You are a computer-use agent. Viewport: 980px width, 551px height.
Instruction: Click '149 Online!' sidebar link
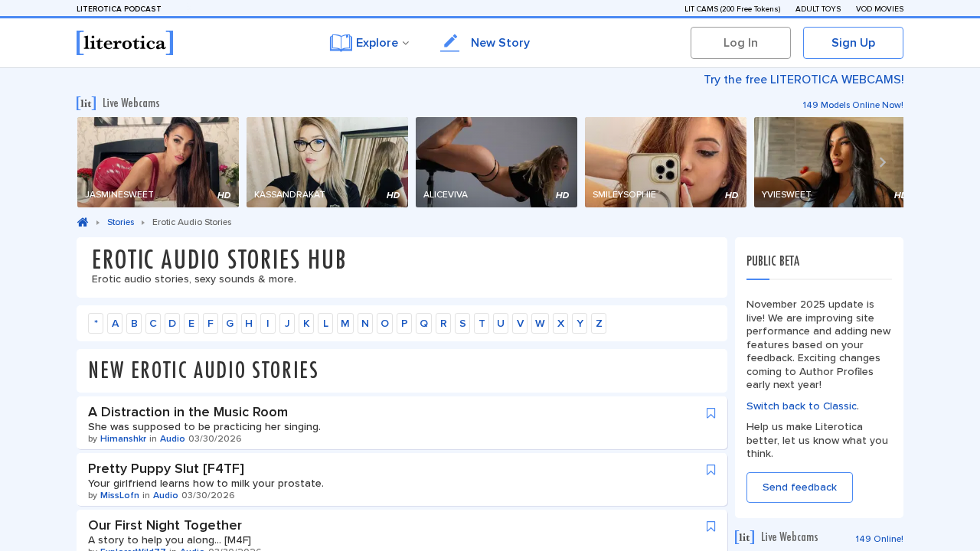click(x=879, y=539)
